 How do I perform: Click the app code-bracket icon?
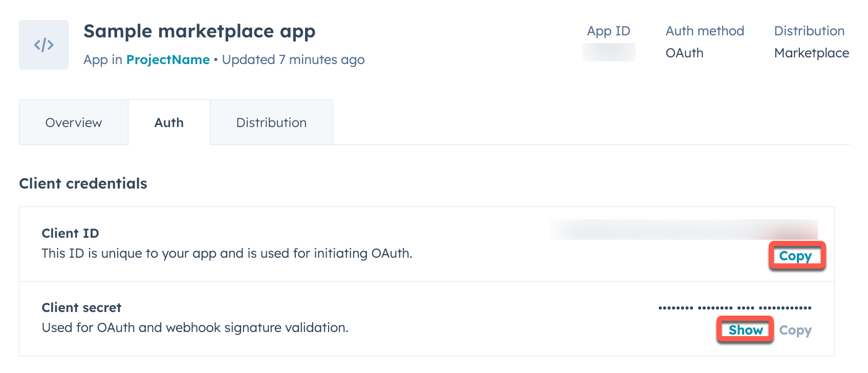coord(44,45)
